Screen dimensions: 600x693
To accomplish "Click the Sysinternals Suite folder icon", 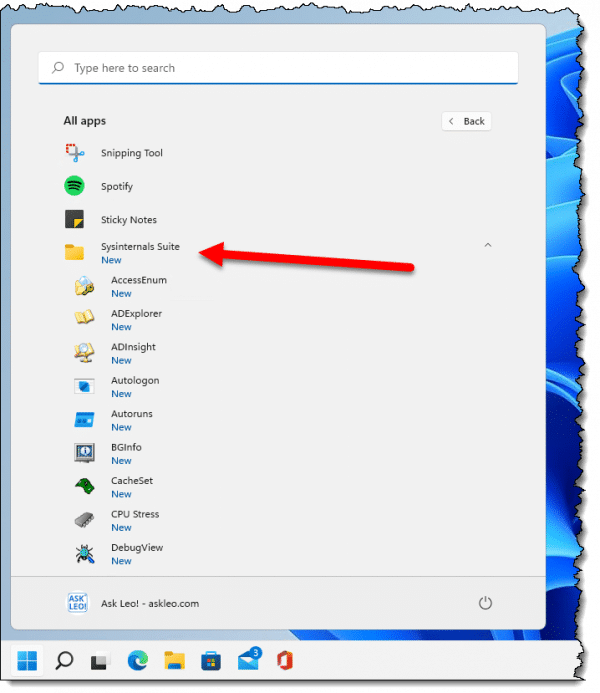I will coord(74,252).
